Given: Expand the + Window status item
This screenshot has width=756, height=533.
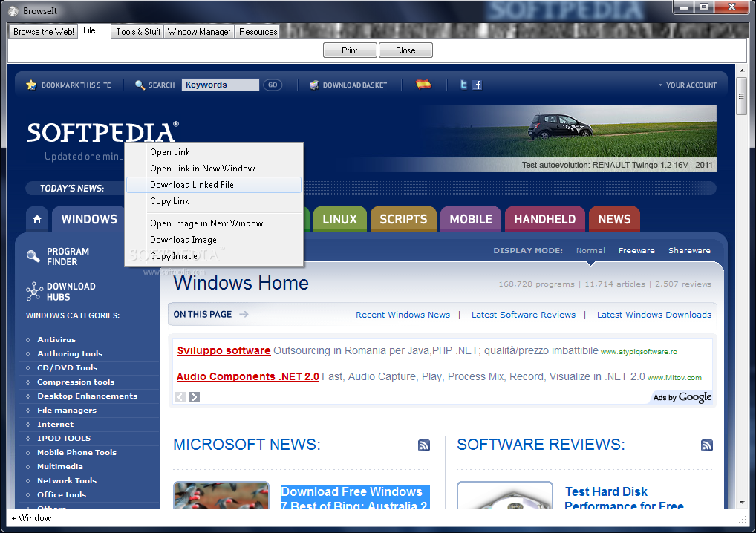Looking at the screenshot, I should click(31, 518).
